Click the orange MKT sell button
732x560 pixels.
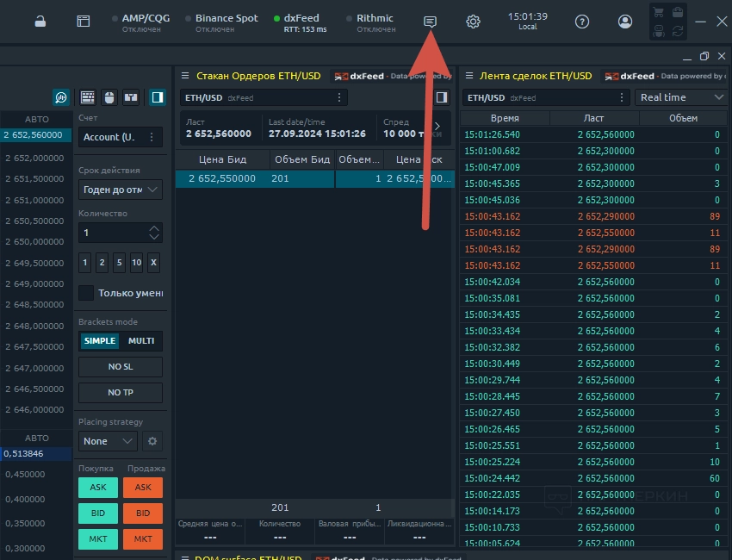(143, 539)
